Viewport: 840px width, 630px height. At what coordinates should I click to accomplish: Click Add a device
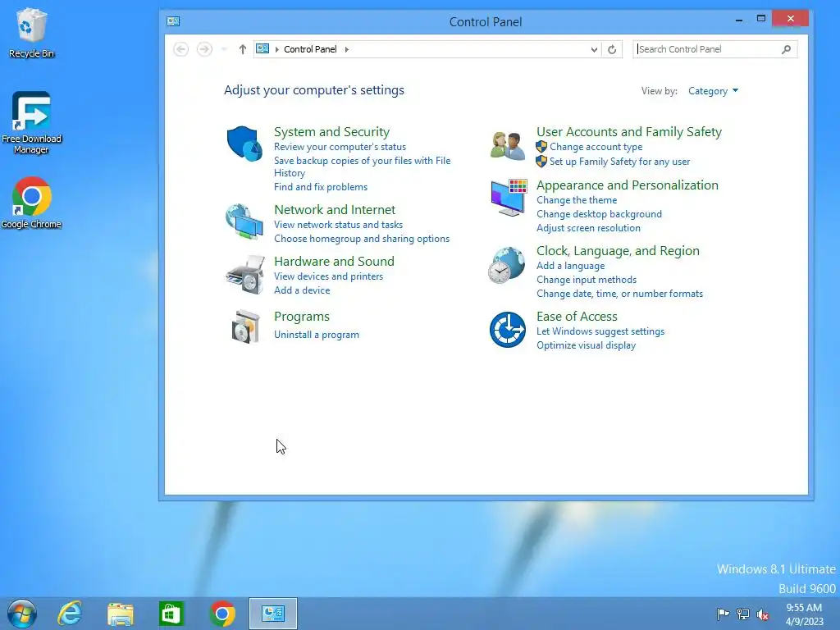click(x=302, y=290)
